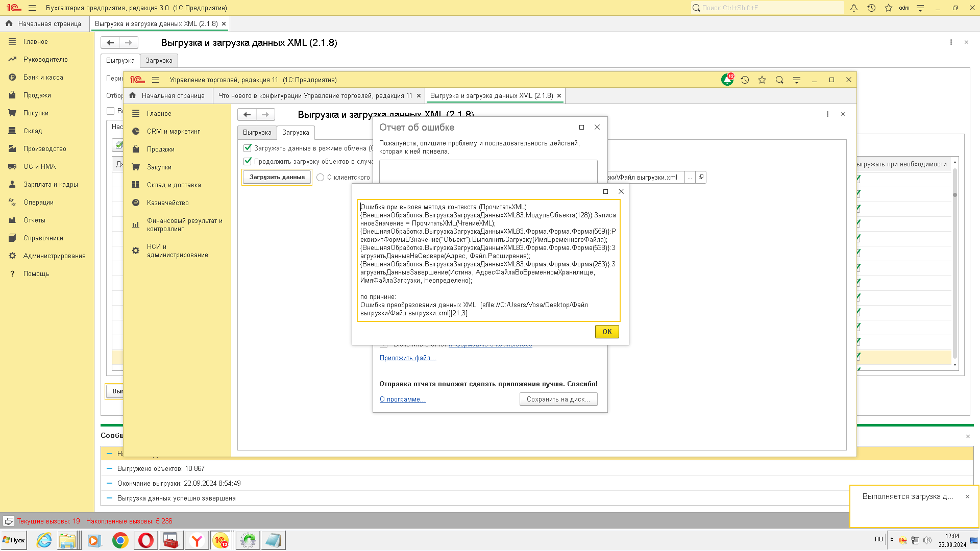Click notifications bell in Бухгалтерия title bar
The image size is (980, 551).
[854, 8]
